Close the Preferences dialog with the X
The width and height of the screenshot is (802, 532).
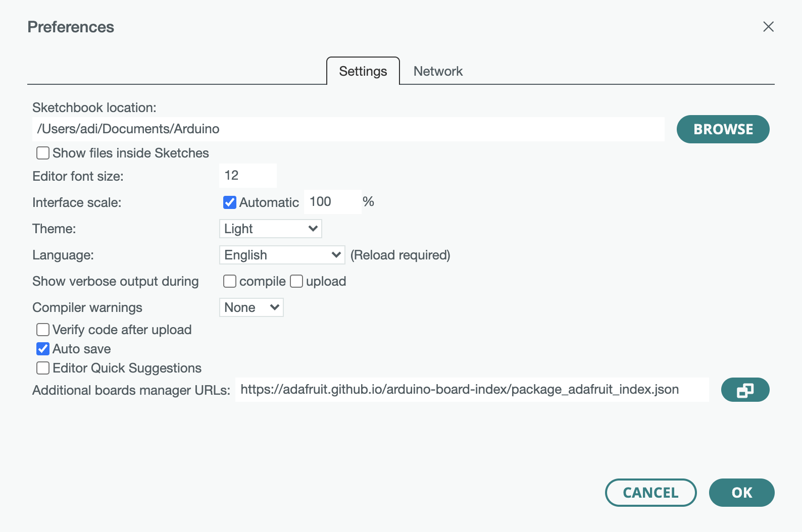pos(768,27)
